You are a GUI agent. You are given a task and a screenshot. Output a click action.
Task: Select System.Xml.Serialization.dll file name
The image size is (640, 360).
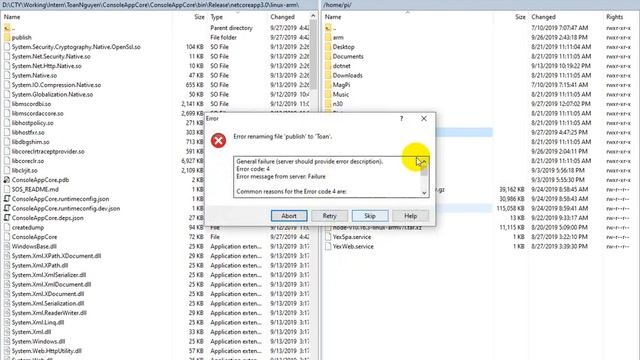coord(48,303)
